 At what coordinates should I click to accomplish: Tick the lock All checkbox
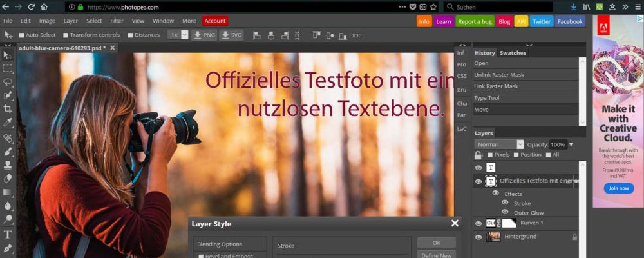(548, 155)
